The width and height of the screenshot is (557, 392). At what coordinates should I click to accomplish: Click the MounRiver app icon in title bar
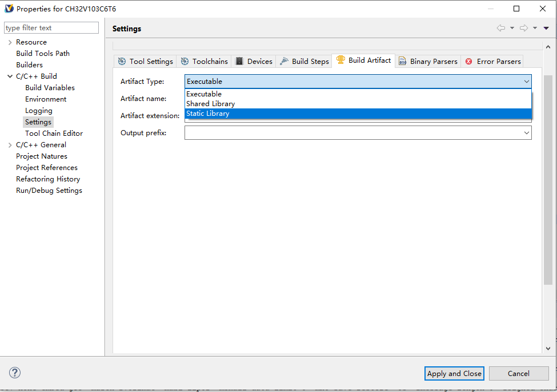(x=9, y=8)
